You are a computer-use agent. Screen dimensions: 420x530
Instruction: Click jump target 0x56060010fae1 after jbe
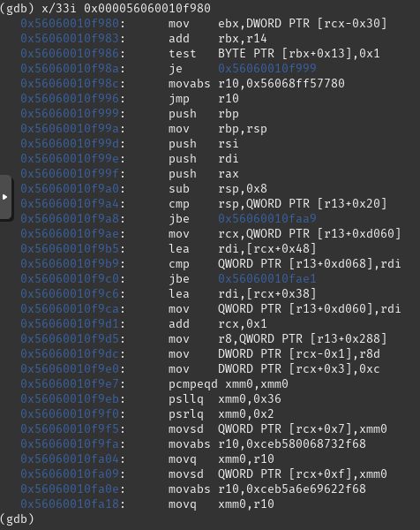coord(267,279)
